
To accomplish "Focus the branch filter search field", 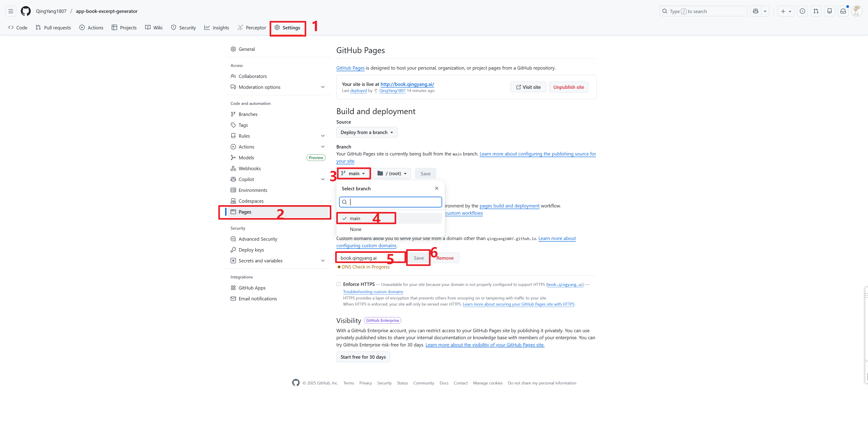I will coord(394,202).
